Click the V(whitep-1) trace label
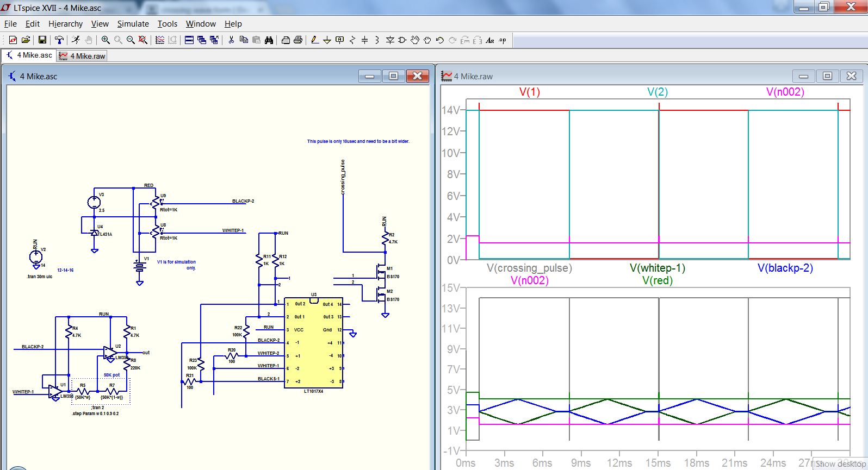 (x=657, y=268)
